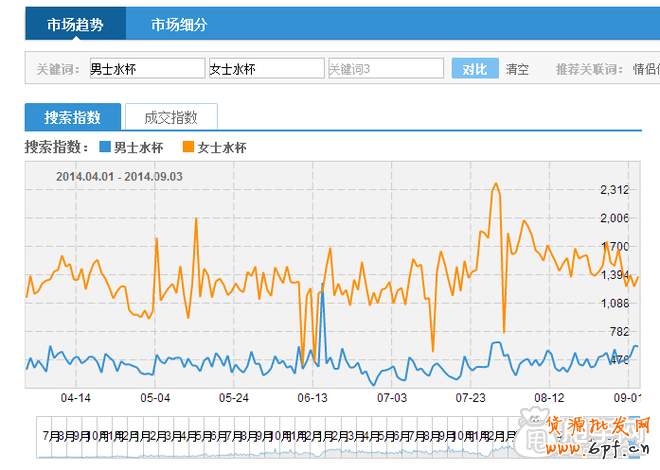This screenshot has width=660, height=470.
Task: Click the 女士水杯 legend label
Action: 221,148
